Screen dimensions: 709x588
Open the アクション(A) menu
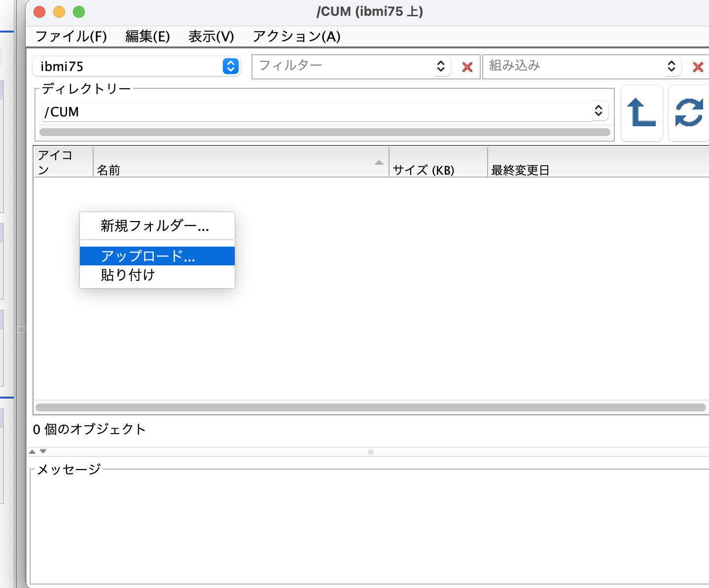[x=296, y=37]
